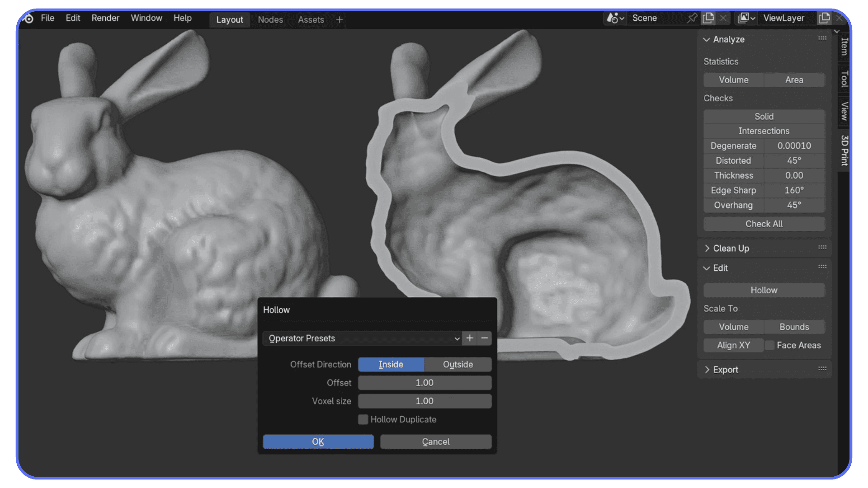Expand the Clean Up panel

click(707, 249)
